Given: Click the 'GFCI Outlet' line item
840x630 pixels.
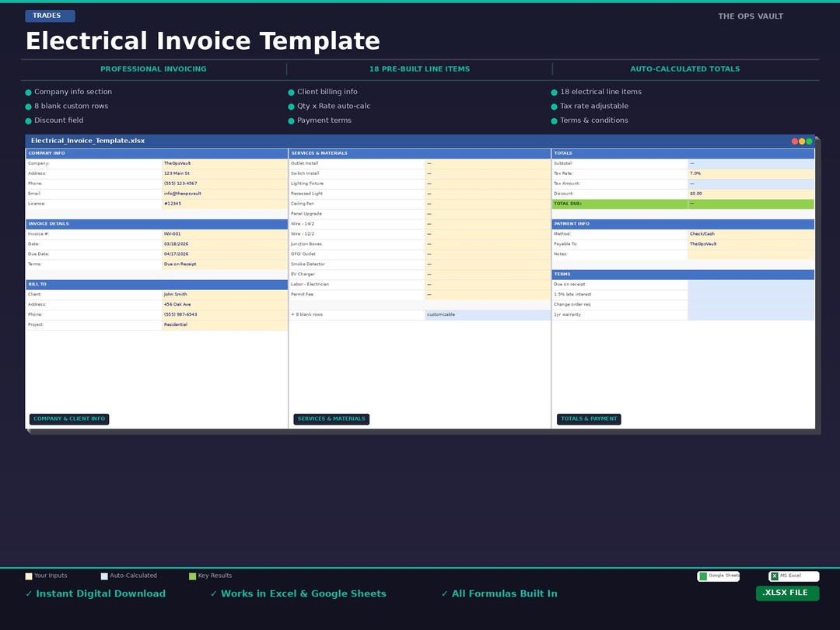Looking at the screenshot, I should 303,254.
